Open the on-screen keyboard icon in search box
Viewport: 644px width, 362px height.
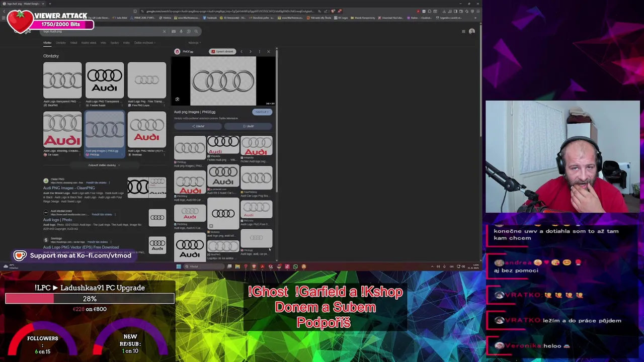click(x=174, y=31)
